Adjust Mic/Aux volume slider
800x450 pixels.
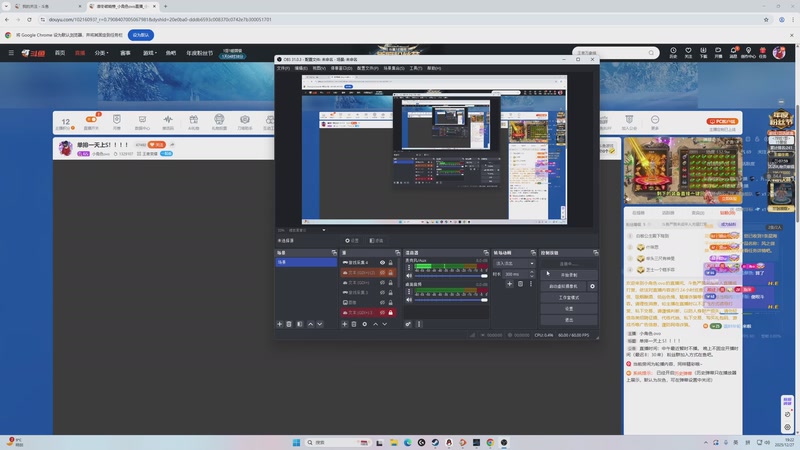(x=451, y=276)
